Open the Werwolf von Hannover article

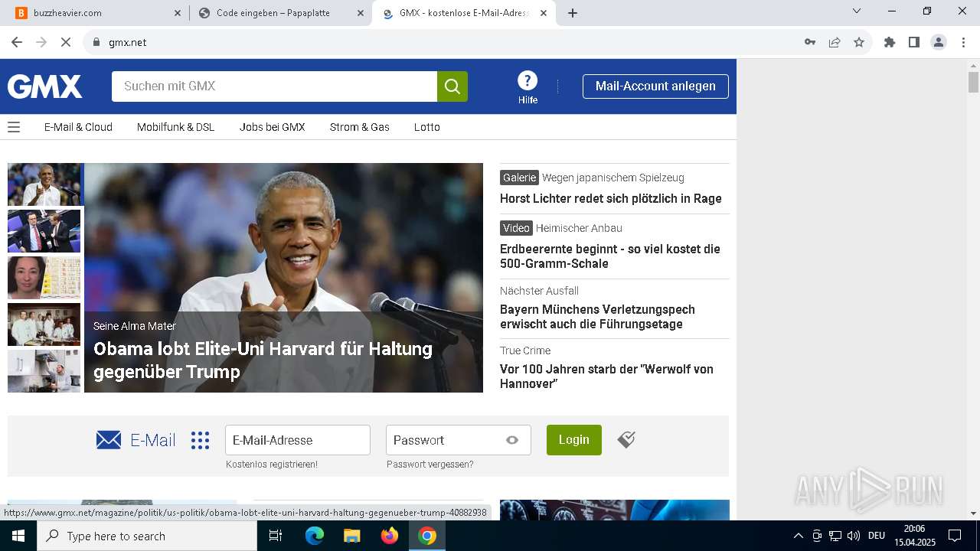coord(606,377)
